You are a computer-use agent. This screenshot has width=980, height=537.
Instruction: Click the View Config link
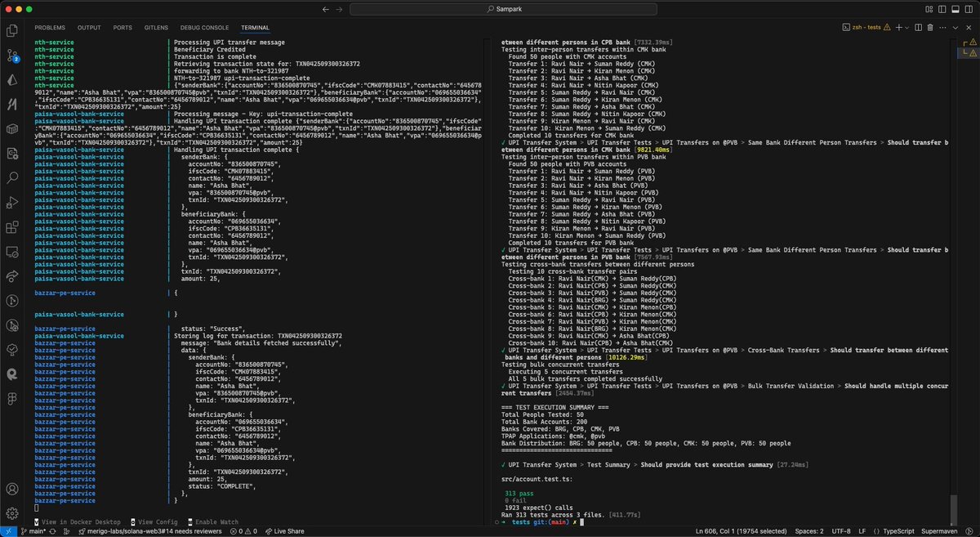point(154,521)
